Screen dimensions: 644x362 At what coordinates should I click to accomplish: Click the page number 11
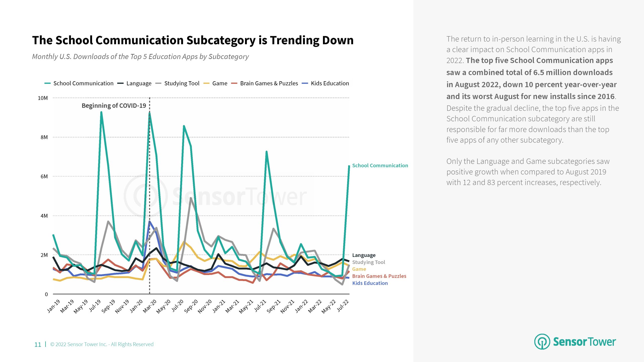(x=38, y=344)
